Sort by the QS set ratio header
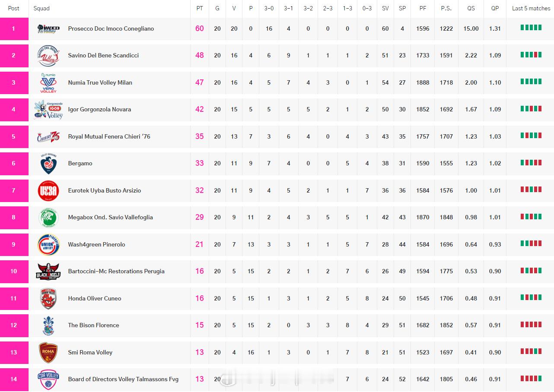 [471, 8]
